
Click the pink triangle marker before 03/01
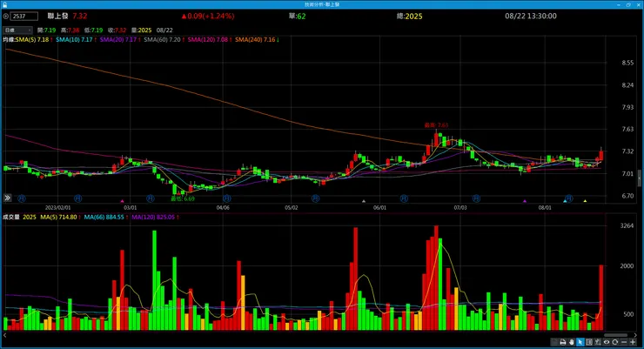point(122,201)
